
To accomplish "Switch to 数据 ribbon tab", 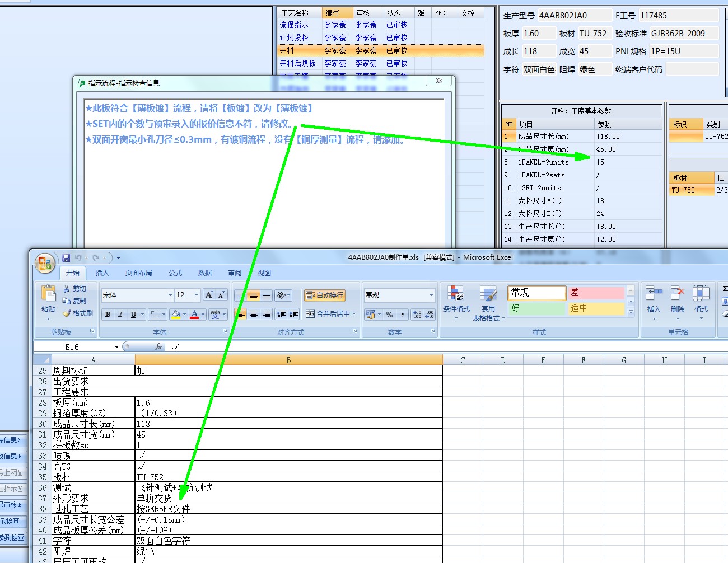I will pos(205,273).
